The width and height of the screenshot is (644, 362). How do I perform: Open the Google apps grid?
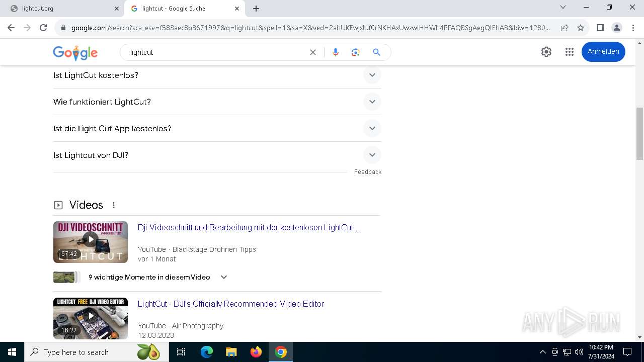pyautogui.click(x=570, y=52)
